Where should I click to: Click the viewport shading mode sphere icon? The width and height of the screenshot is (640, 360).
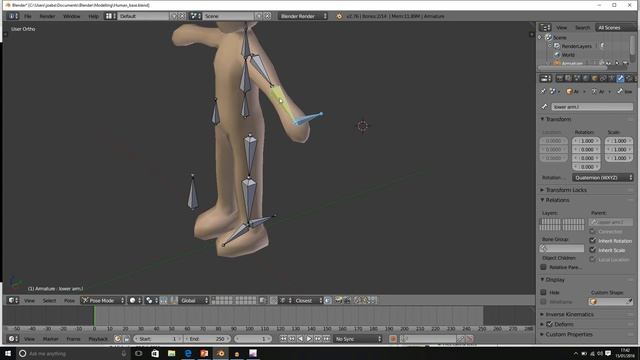click(134, 300)
